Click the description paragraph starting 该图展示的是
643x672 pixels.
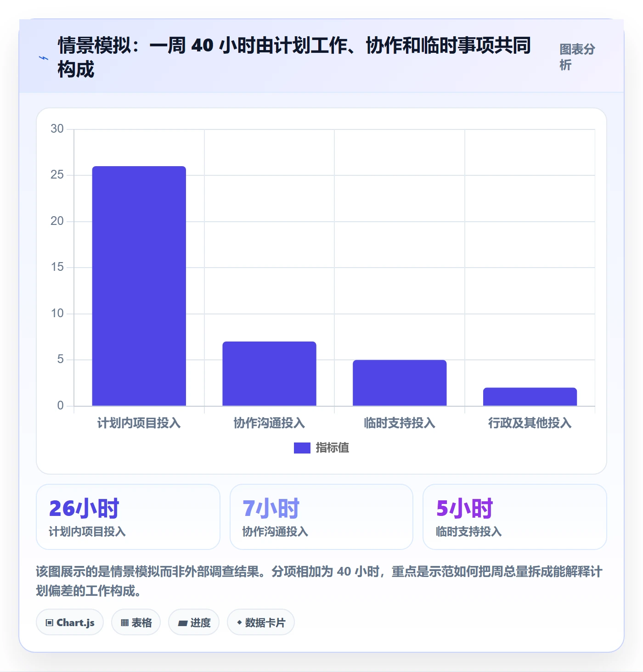point(319,581)
